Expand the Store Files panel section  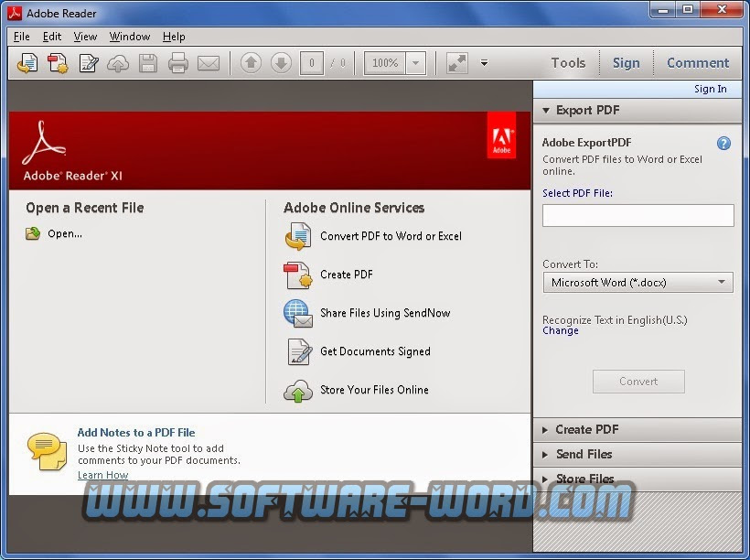[637, 479]
